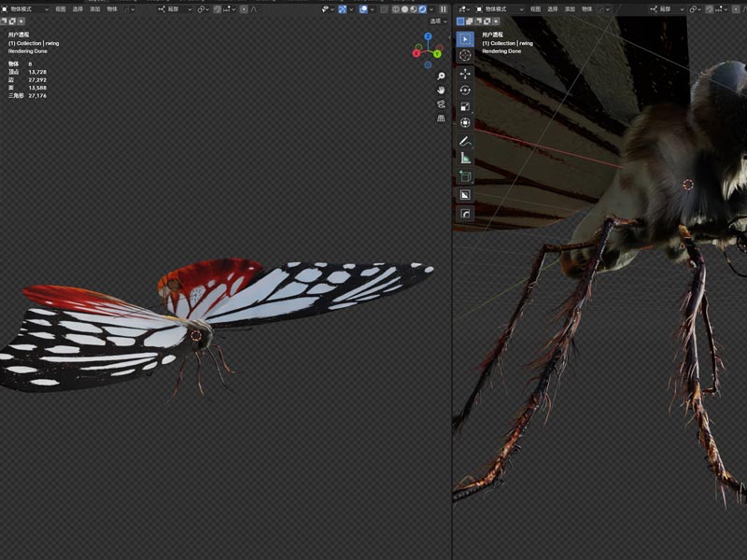Pause the rendered viewport preview
The image size is (747, 560).
coord(443,9)
